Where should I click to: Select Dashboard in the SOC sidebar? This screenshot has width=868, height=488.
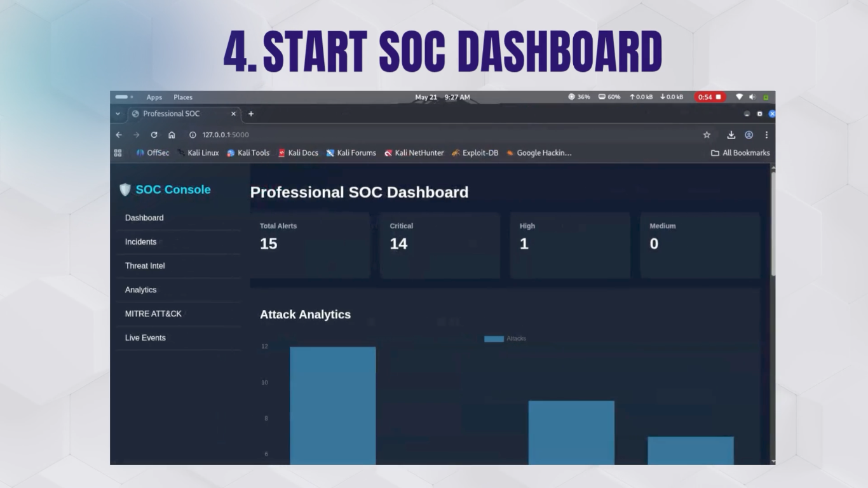pyautogui.click(x=144, y=218)
